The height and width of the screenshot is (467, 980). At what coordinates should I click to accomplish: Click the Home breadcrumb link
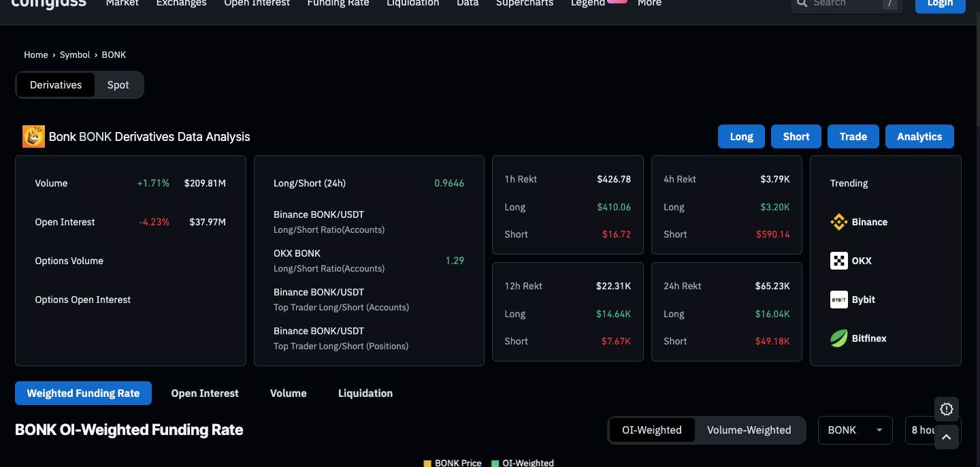tap(35, 54)
